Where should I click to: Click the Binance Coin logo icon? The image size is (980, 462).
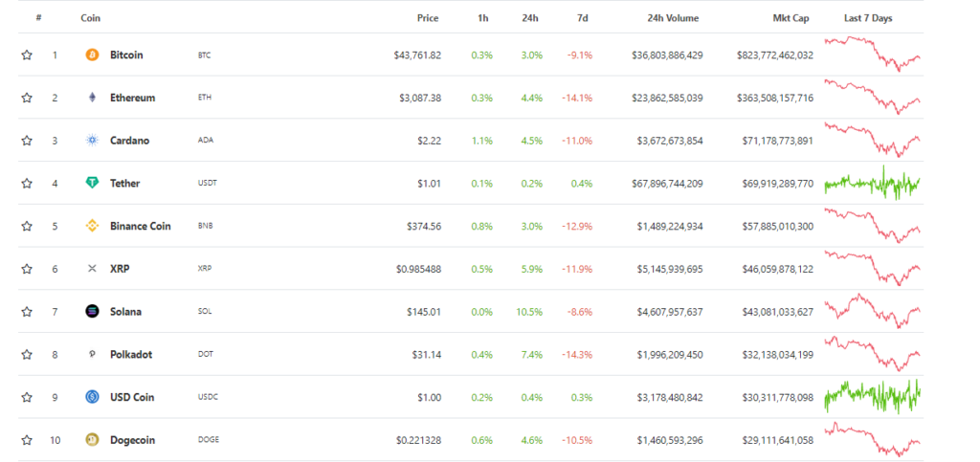coord(93,227)
